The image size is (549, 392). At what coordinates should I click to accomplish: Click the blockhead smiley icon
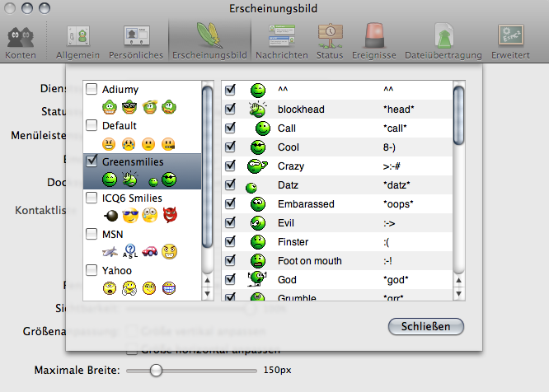[x=258, y=109]
